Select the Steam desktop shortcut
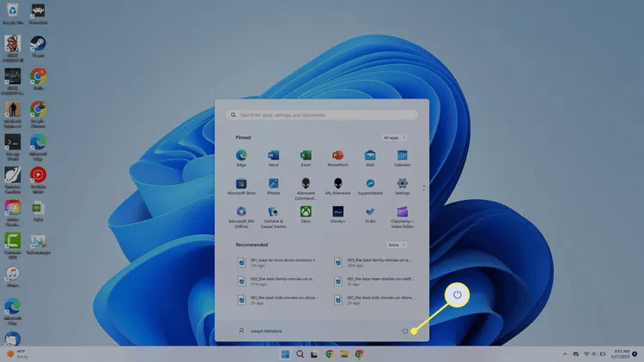644x362 pixels. [x=38, y=46]
